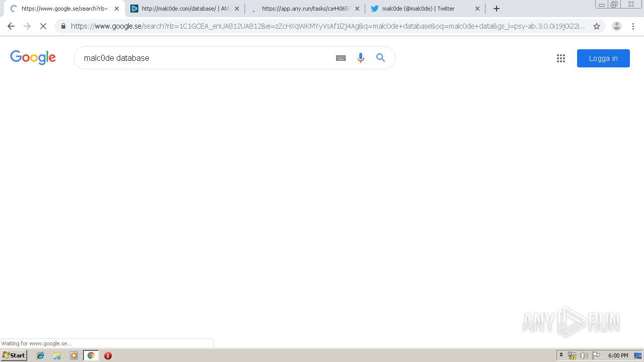Open Chrome profile avatar menu
This screenshot has width=644, height=362.
tap(616, 26)
